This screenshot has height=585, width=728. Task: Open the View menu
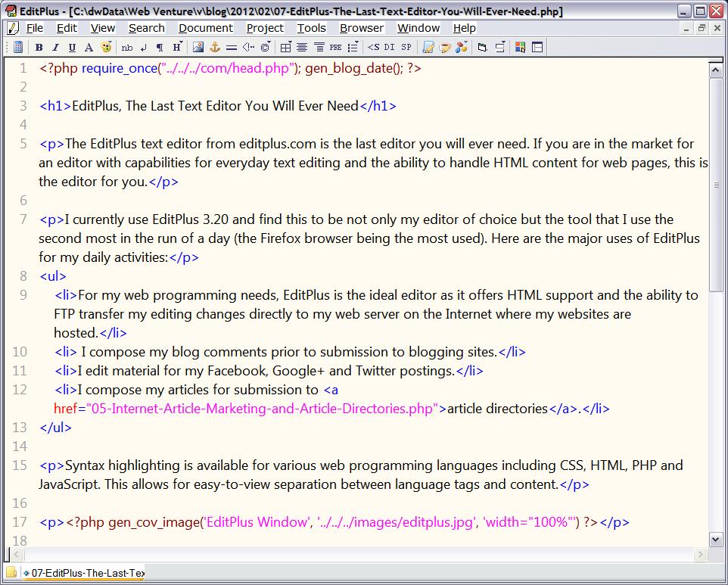coord(103,28)
